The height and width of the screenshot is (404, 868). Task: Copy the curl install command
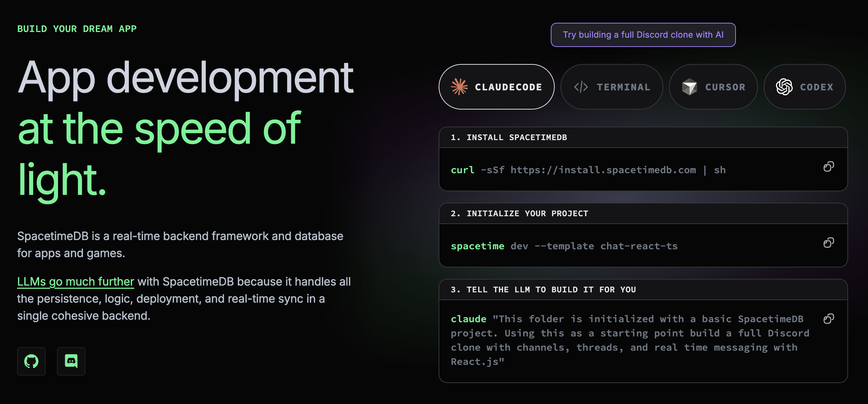[828, 167]
